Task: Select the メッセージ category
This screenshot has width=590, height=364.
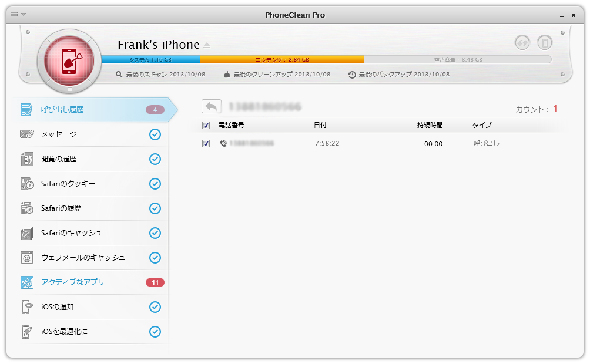Action: [x=92, y=134]
